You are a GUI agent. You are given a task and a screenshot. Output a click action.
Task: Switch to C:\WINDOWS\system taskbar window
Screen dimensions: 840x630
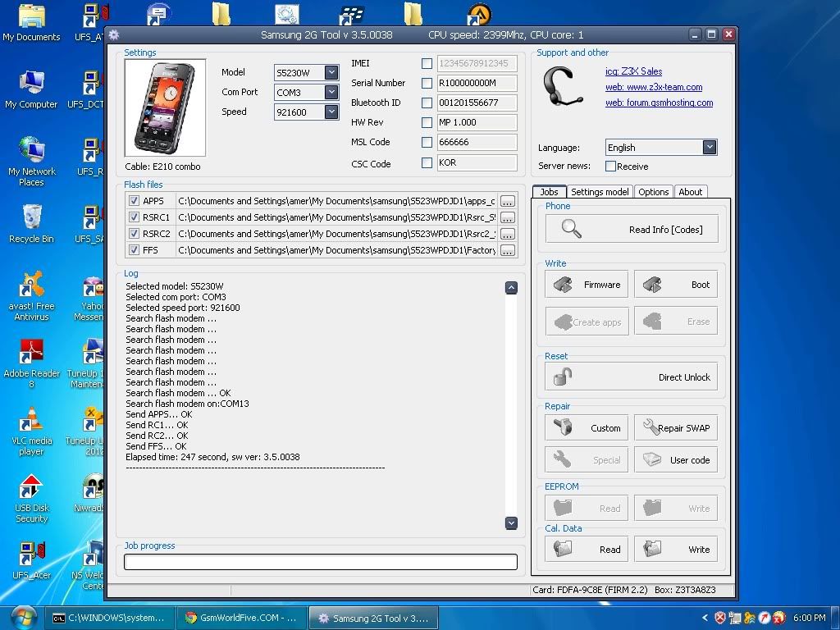click(109, 618)
